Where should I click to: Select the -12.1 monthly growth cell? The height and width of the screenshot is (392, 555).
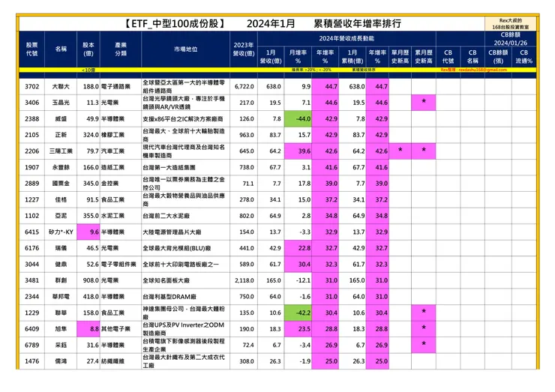point(298,280)
